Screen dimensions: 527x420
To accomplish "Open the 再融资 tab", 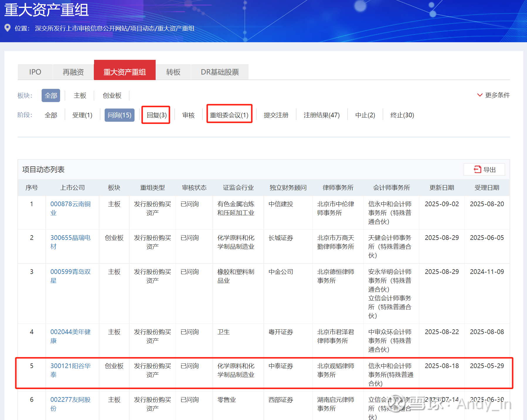I will coord(73,72).
